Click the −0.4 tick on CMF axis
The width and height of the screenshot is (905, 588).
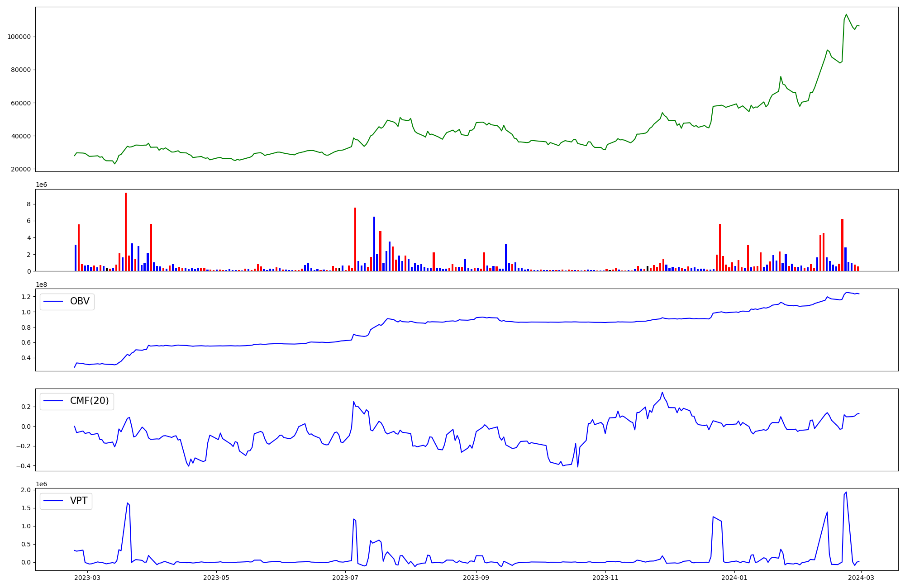24,466
